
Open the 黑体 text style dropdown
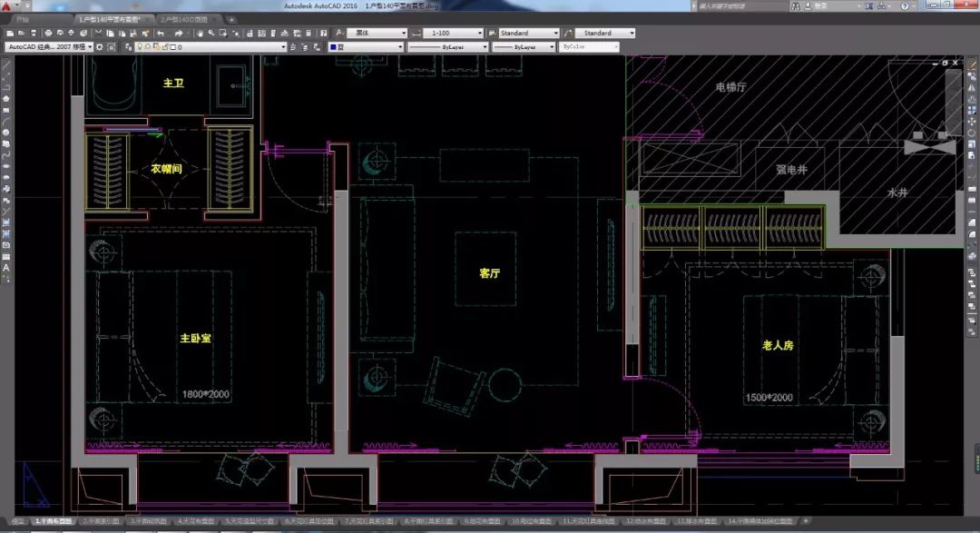[381, 33]
